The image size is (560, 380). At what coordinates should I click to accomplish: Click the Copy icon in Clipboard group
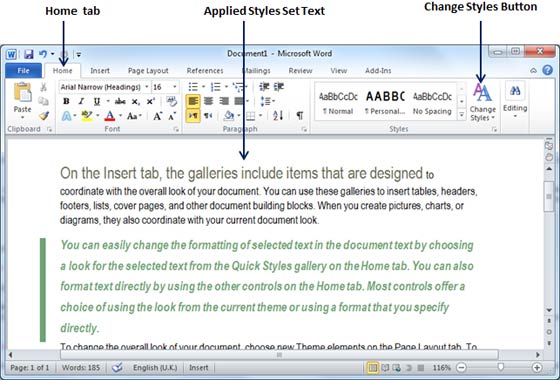coord(44,101)
